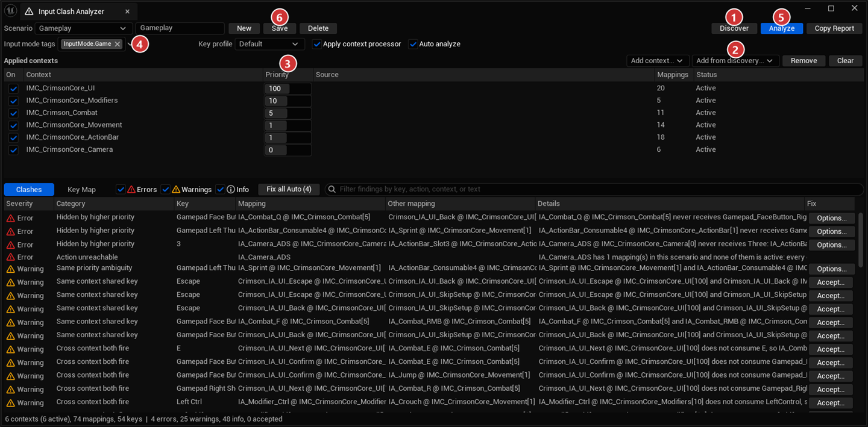Open Options... for Same priority ambiguity warning

point(832,269)
